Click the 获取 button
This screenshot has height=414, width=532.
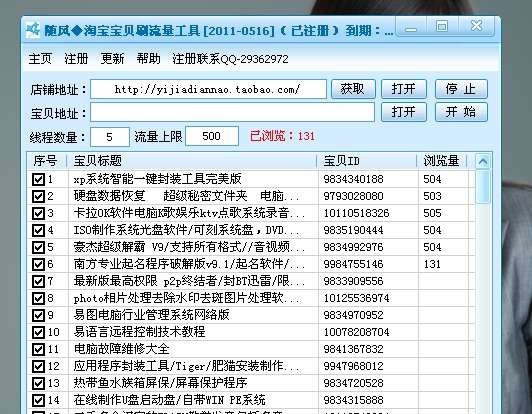pos(353,89)
